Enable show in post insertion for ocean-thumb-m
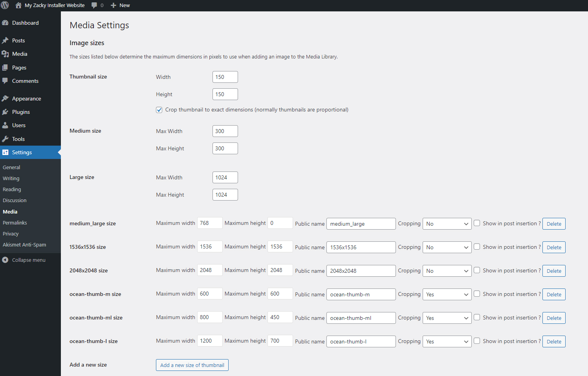The height and width of the screenshot is (376, 588). click(476, 293)
